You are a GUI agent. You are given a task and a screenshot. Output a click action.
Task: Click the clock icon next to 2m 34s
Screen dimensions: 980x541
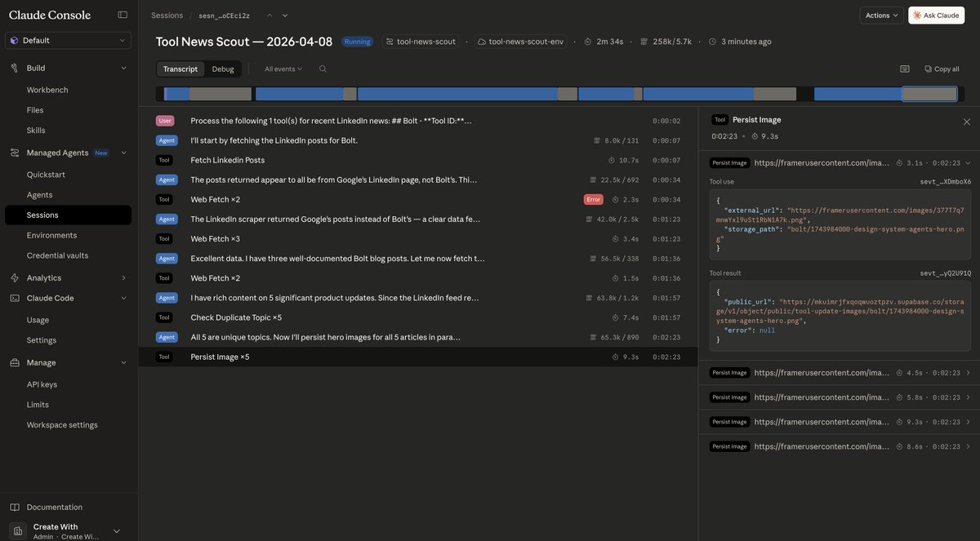coord(588,42)
